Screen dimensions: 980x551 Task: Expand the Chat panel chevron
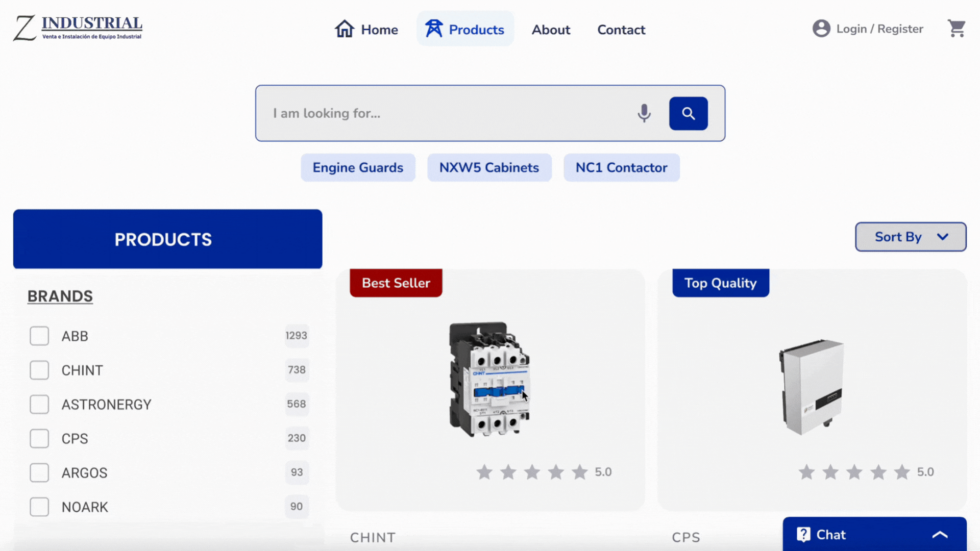pyautogui.click(x=940, y=535)
